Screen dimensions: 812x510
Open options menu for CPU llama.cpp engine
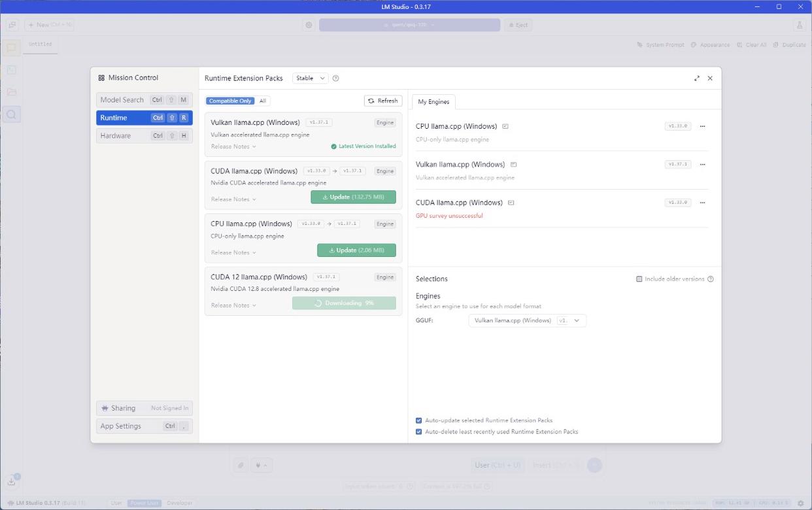point(702,127)
